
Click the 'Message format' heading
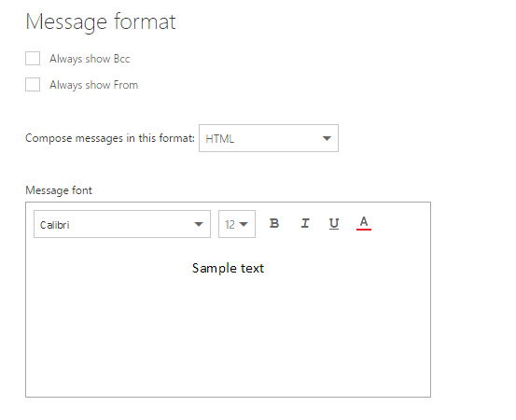pos(101,22)
